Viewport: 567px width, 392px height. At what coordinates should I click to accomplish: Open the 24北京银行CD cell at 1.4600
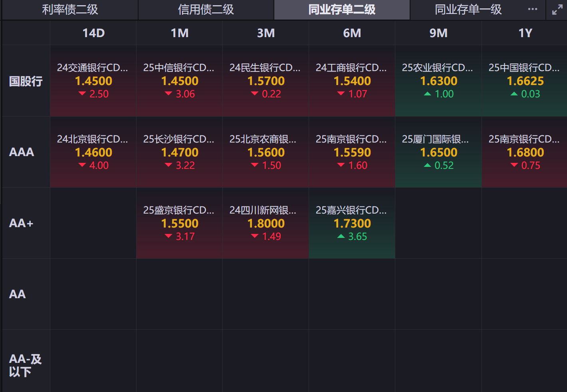coord(93,152)
